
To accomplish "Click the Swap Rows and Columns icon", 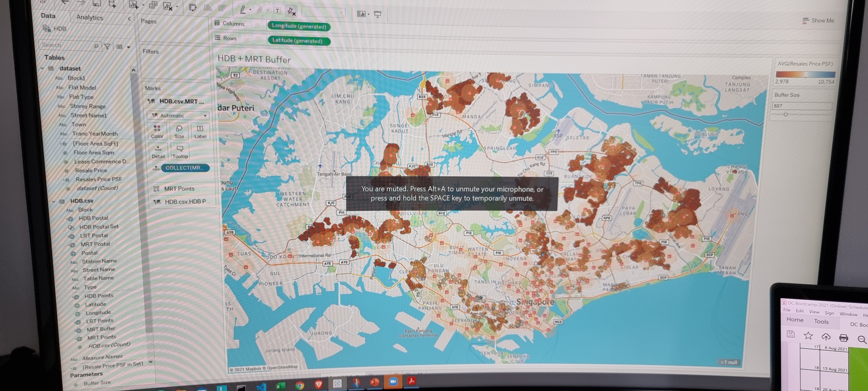I will [x=192, y=7].
